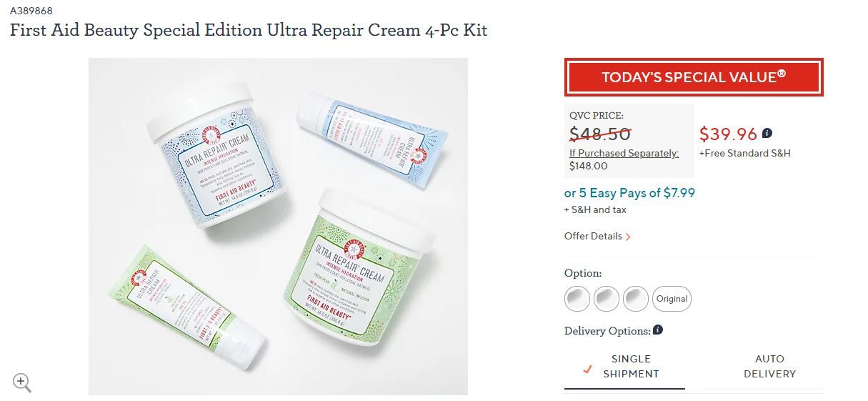Viewport: 868px width, 401px height.
Task: Select the Original option
Action: (x=672, y=299)
